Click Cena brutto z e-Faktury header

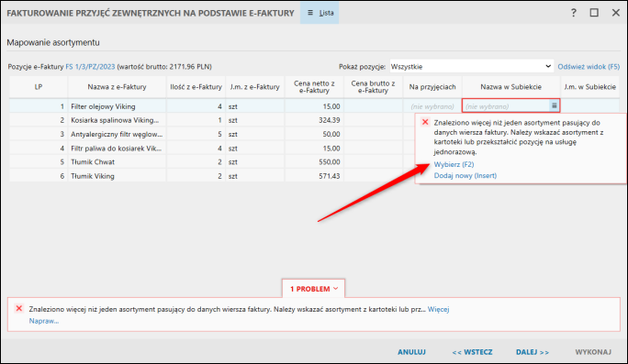click(x=373, y=87)
